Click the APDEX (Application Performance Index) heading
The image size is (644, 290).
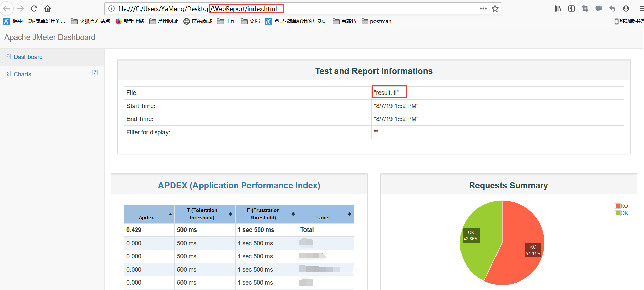pos(239,185)
